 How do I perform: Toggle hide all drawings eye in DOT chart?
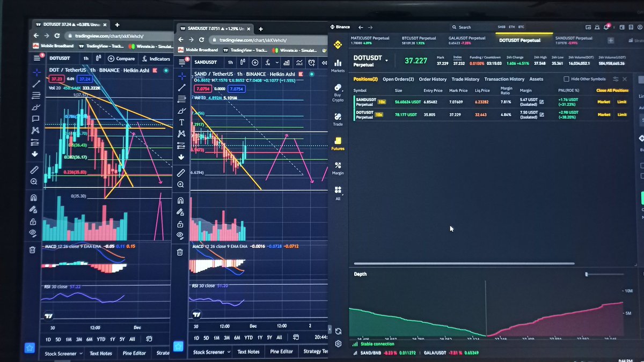[33, 233]
